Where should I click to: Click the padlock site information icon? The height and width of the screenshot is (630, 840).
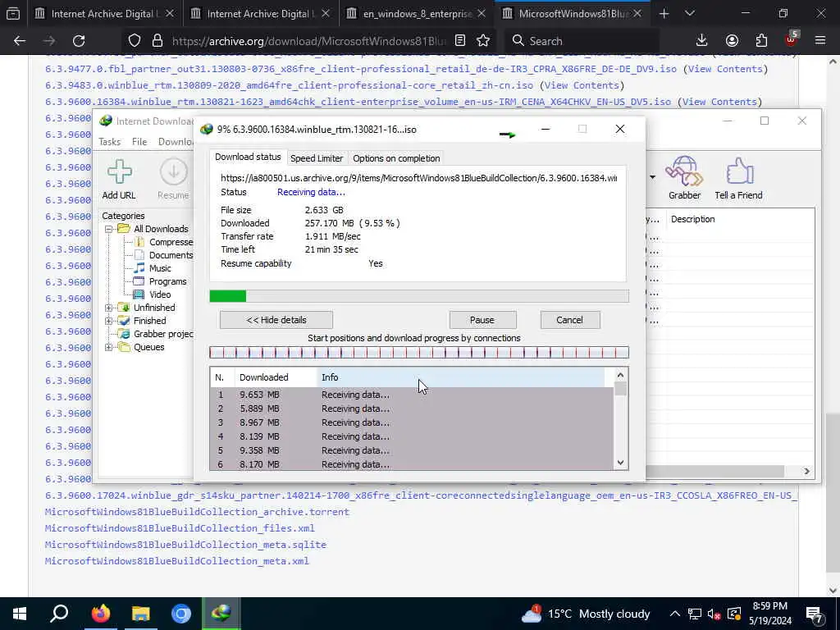pos(157,41)
